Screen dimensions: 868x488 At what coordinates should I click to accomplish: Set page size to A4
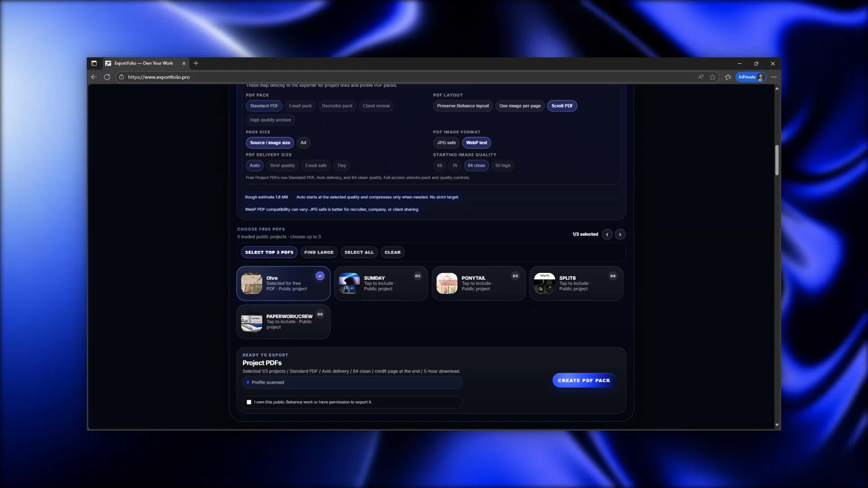303,143
